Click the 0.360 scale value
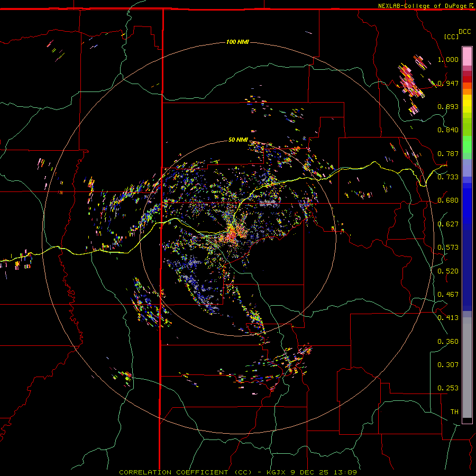Image resolution: width=476 pixels, height=476 pixels. (x=448, y=342)
